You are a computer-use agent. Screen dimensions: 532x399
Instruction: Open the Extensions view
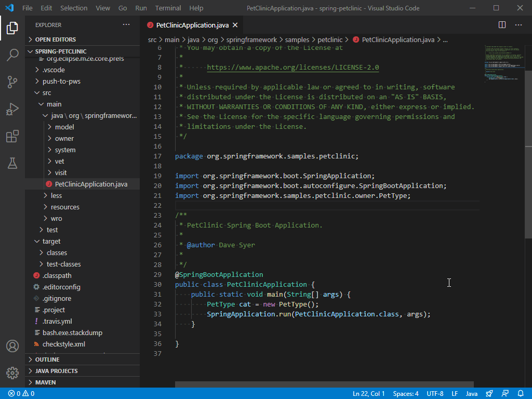click(12, 136)
